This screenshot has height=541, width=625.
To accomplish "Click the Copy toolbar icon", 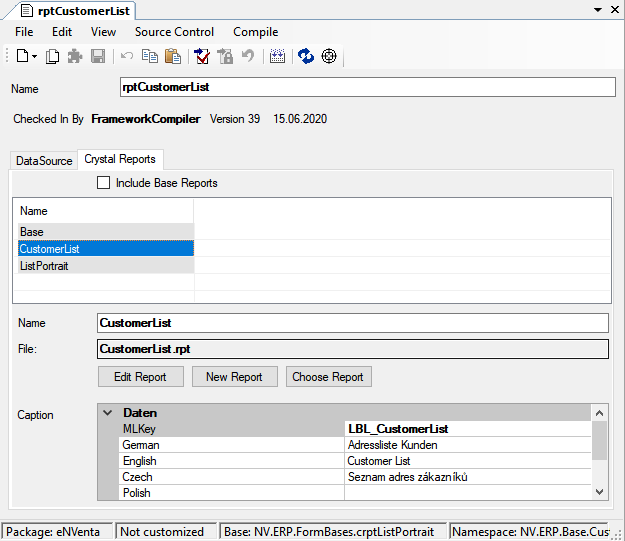I will tap(150, 56).
